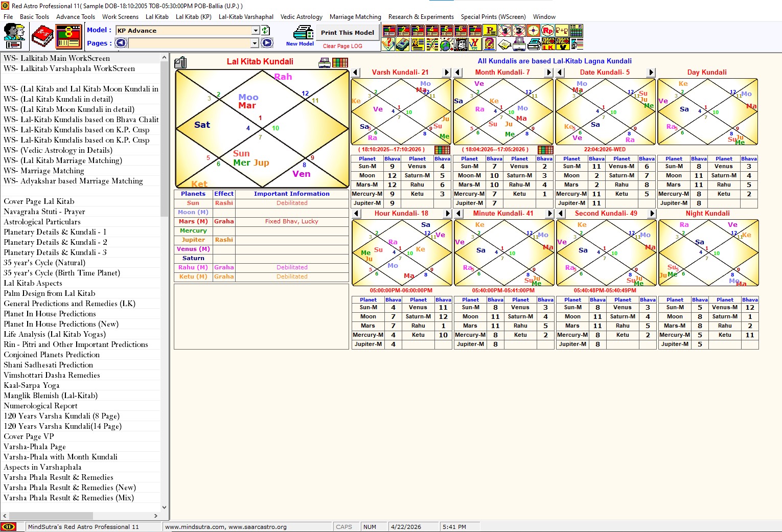Image resolution: width=782 pixels, height=532 pixels.
Task: Open the Pages dropdown list
Action: coord(256,43)
